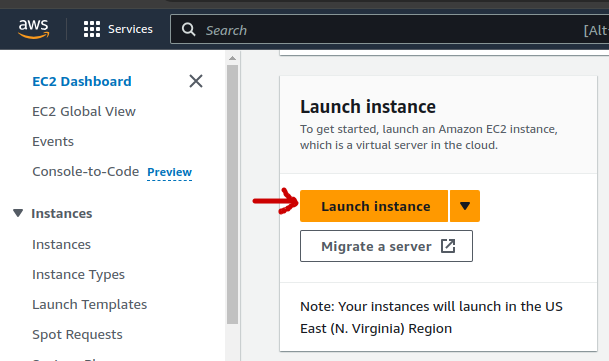Click the Instances section heading
Screen dimensions: 609x361
[x=62, y=213]
